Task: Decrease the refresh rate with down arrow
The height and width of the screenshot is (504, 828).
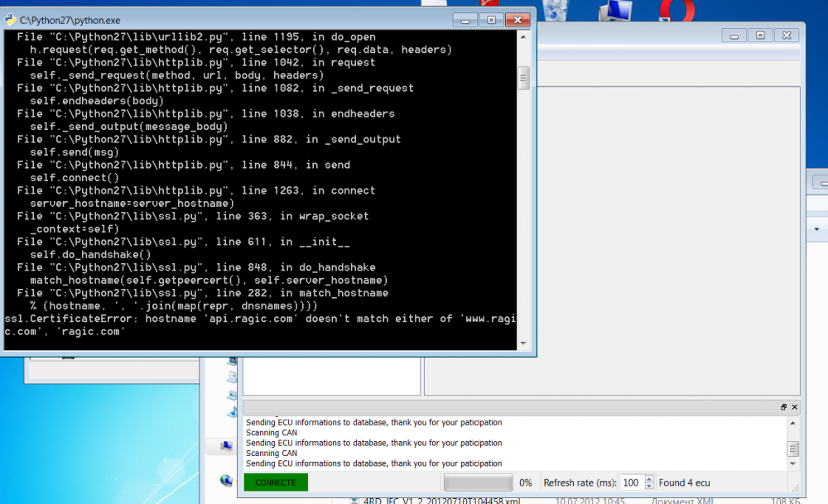Action: point(649,486)
